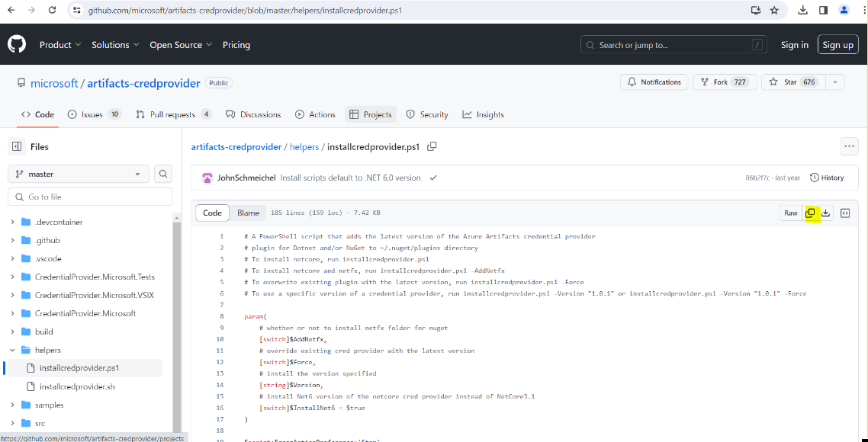Open the GitHub home logo
The image size is (868, 442).
[x=17, y=45]
